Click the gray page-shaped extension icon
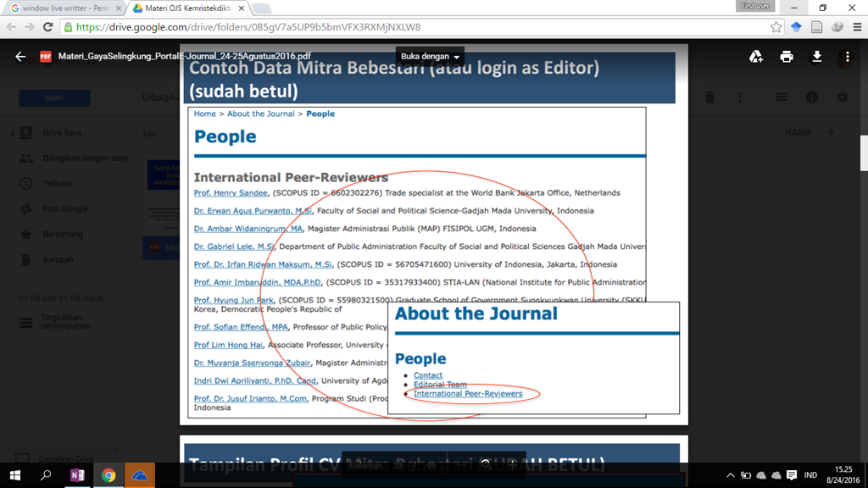 (816, 27)
